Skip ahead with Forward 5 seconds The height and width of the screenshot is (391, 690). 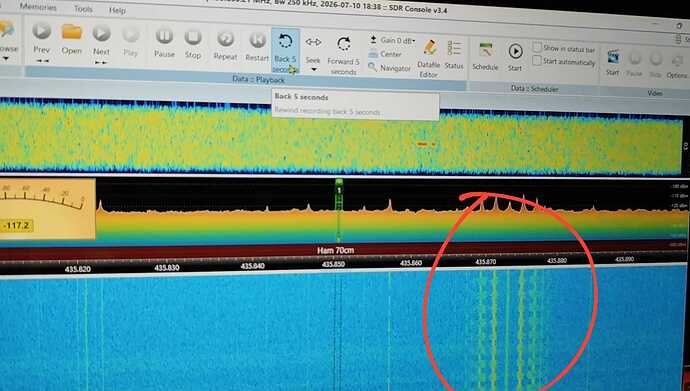point(344,44)
